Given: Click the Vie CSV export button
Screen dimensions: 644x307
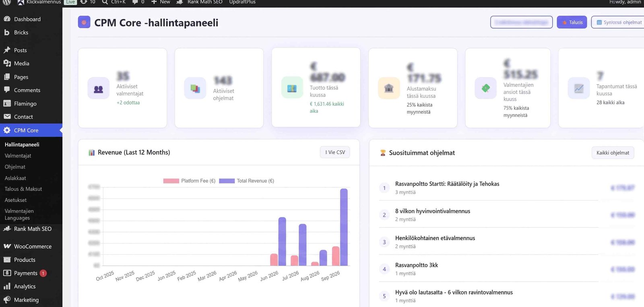Looking at the screenshot, I should (x=335, y=152).
